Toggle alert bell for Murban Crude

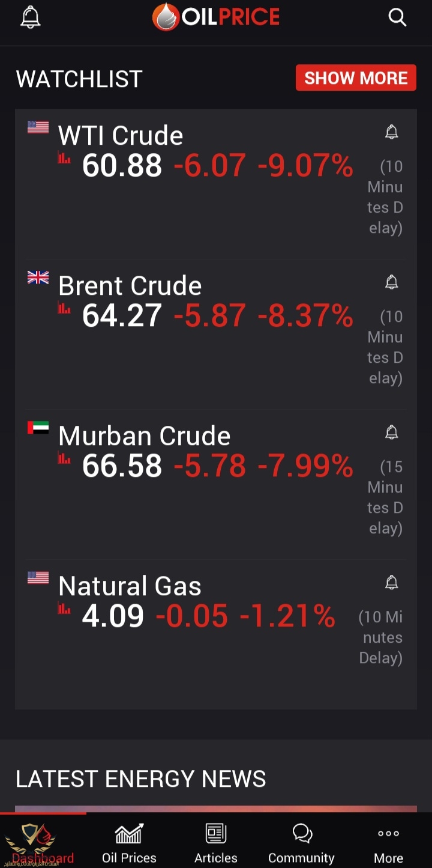point(391,432)
